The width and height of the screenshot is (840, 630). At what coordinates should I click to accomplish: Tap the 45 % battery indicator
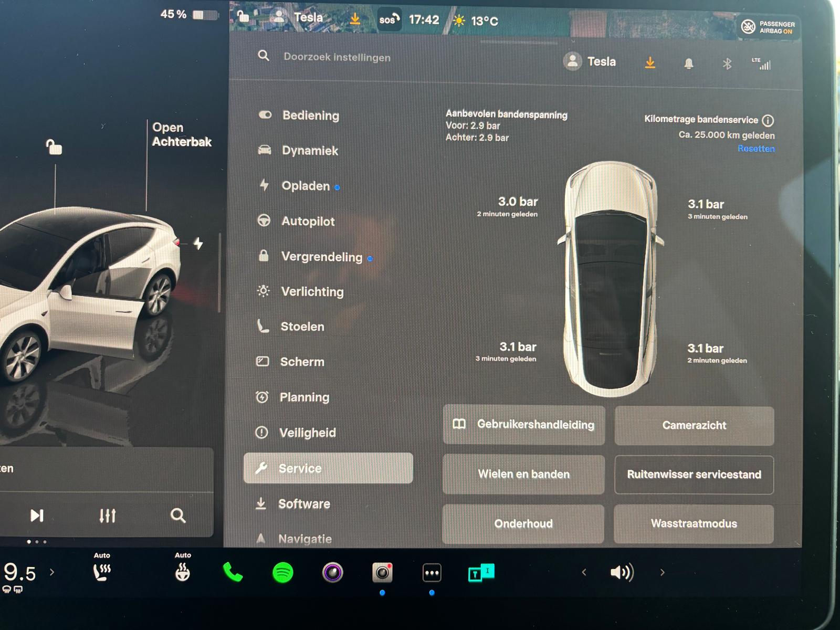click(x=190, y=14)
